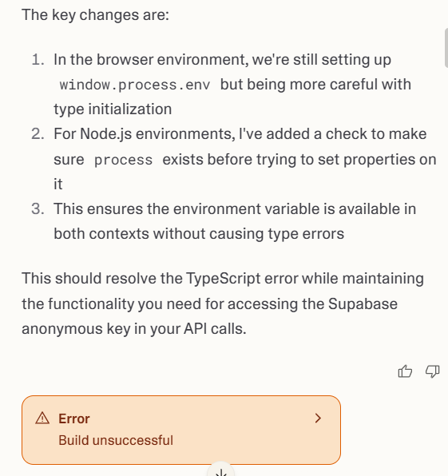This screenshot has width=448, height=476.
Task: Click the phrase 'API calls' at paragraph end
Action: pyautogui.click(x=215, y=329)
